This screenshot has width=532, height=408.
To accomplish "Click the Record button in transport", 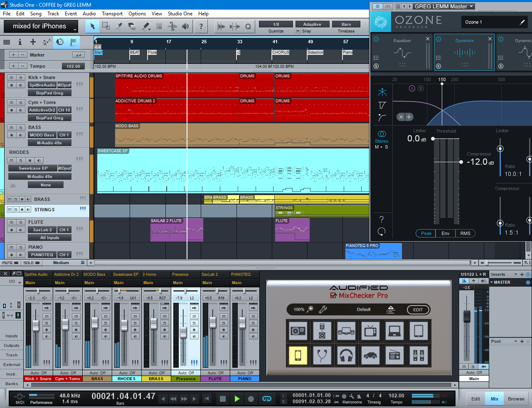I will (251, 399).
